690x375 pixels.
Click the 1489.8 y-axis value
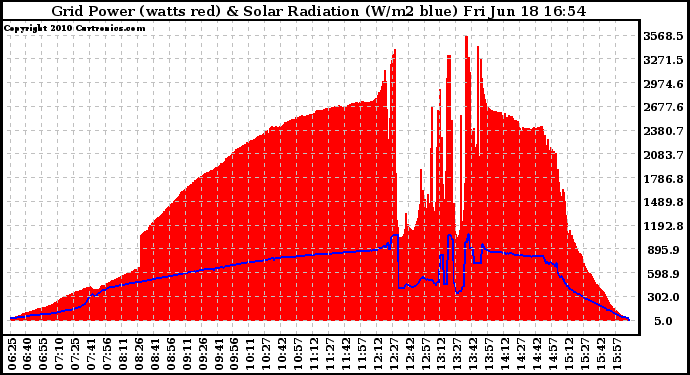663,202
